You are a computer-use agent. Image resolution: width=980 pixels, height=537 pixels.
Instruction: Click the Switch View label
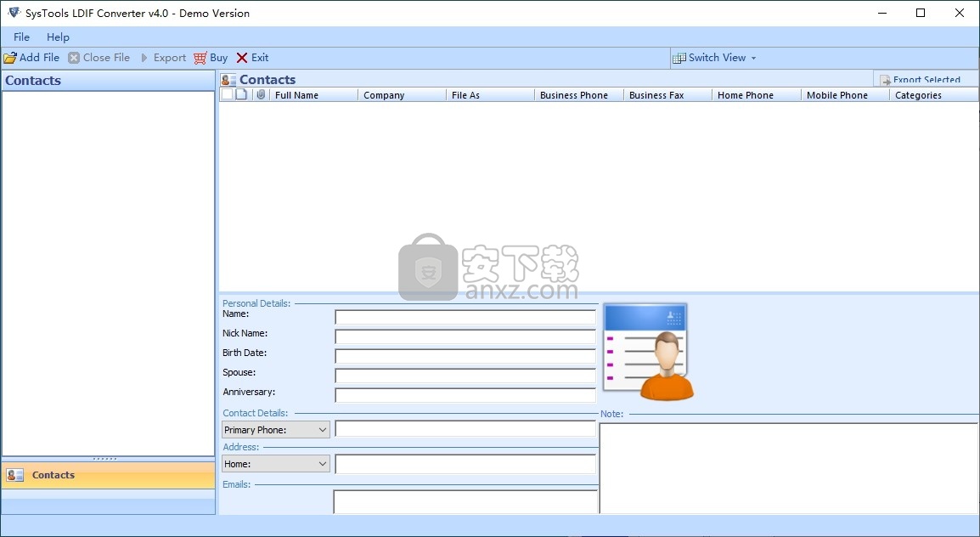[718, 58]
